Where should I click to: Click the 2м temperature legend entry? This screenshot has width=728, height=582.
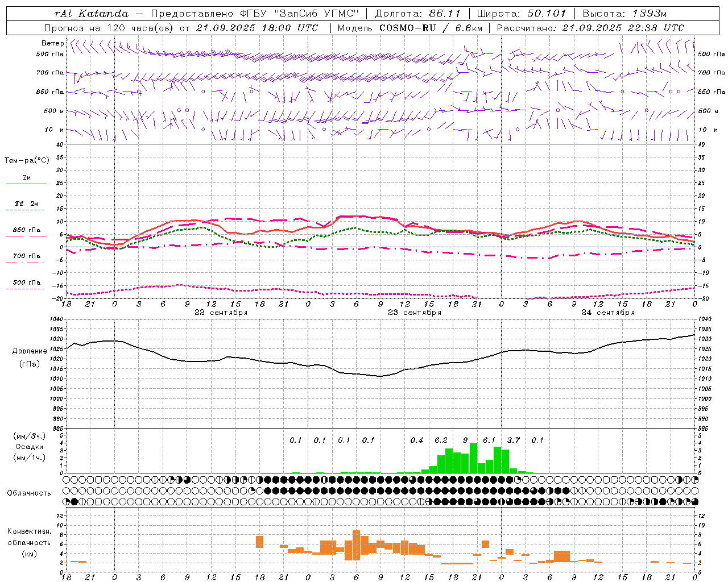point(27,178)
